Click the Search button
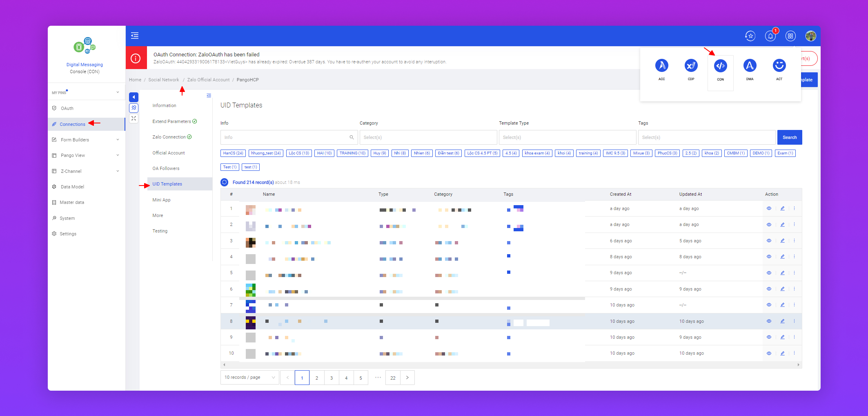 pyautogui.click(x=789, y=137)
